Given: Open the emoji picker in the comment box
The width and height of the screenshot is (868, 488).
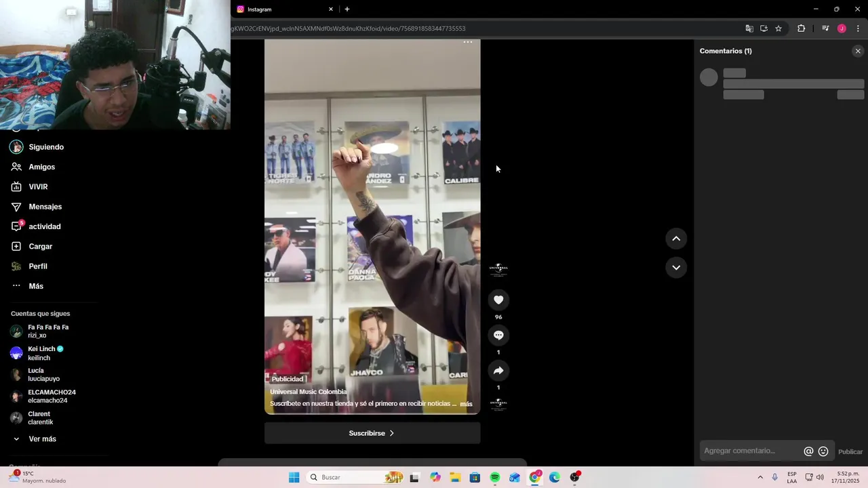Looking at the screenshot, I should pyautogui.click(x=823, y=451).
